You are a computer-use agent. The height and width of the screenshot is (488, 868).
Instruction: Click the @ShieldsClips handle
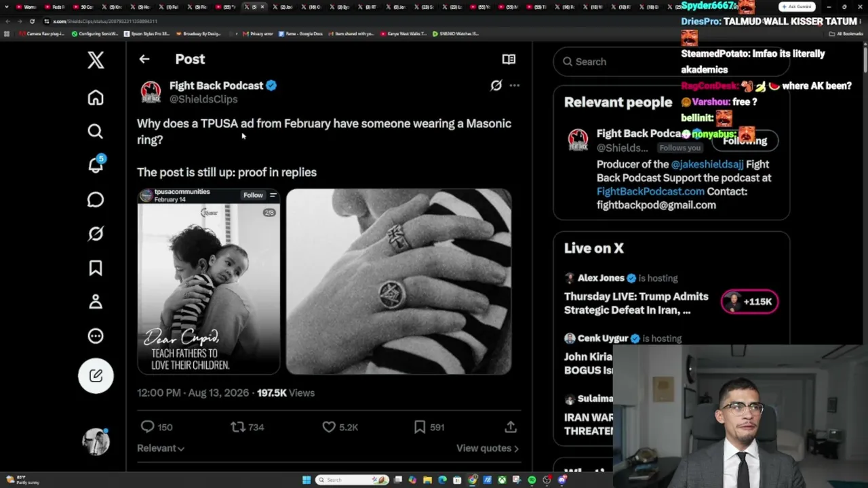point(203,99)
